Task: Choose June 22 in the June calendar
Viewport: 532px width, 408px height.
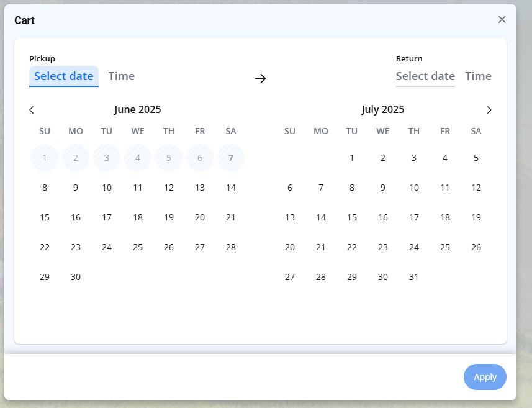Action: click(x=45, y=247)
